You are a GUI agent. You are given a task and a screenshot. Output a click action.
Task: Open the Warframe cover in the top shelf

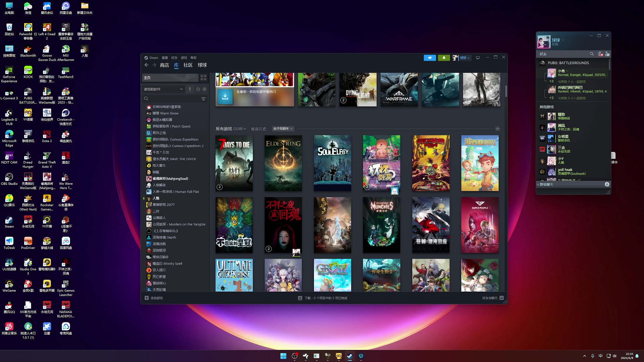[x=399, y=89]
